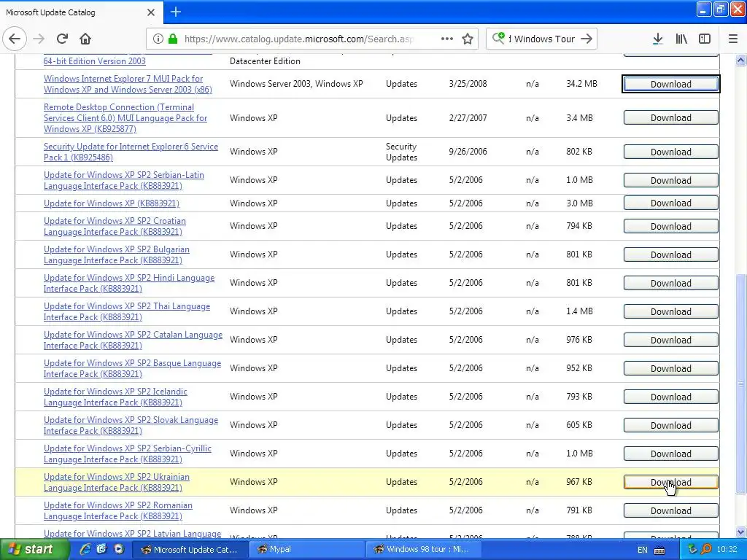Open a new browser tab
The height and width of the screenshot is (560, 747).
coord(175,12)
